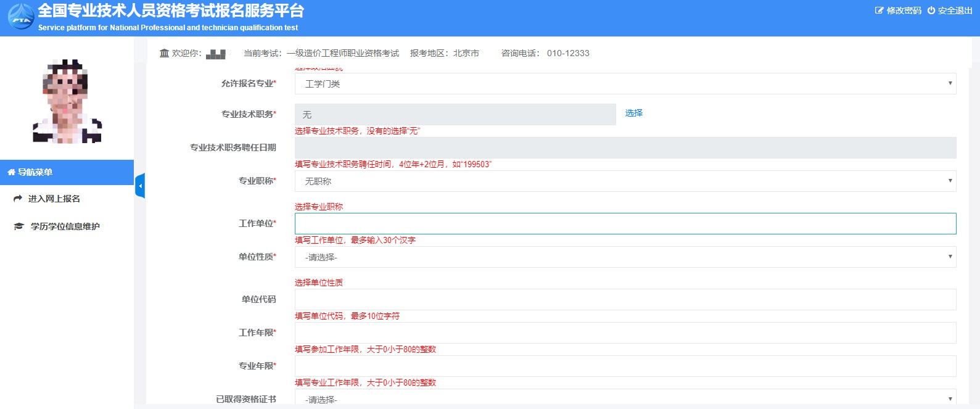Screen dimensions: 980x409
Task: Click the edit icon beside 修改密码
Action: click(879, 10)
